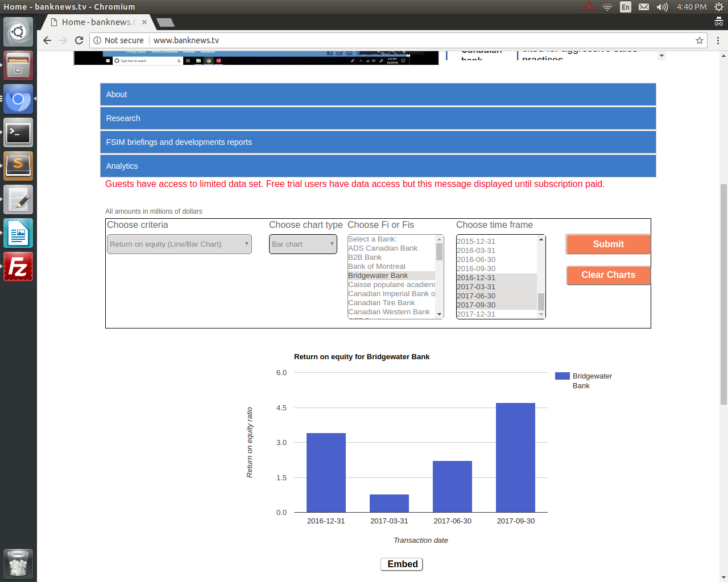This screenshot has width=728, height=582.
Task: Click the browser back arrow
Action: [x=47, y=40]
